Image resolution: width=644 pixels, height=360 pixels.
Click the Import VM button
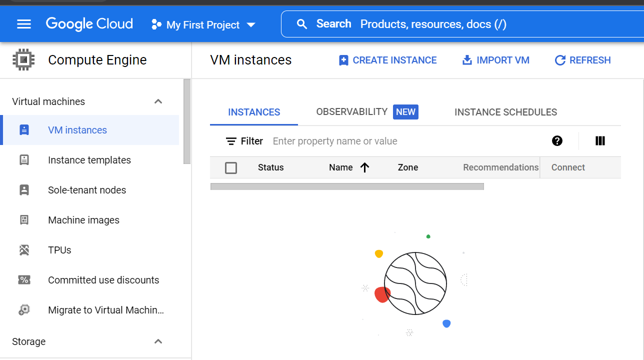[495, 60]
